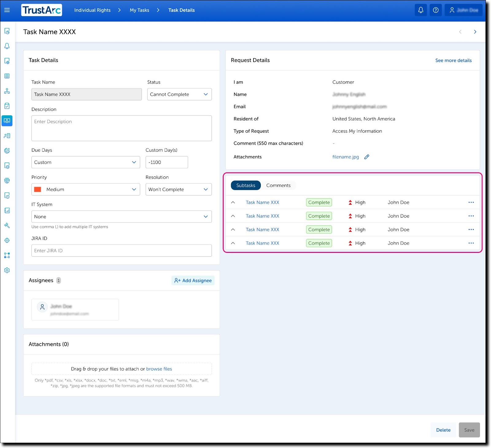The height and width of the screenshot is (448, 491).
Task: Open the IT System dropdown showing None
Action: [121, 217]
